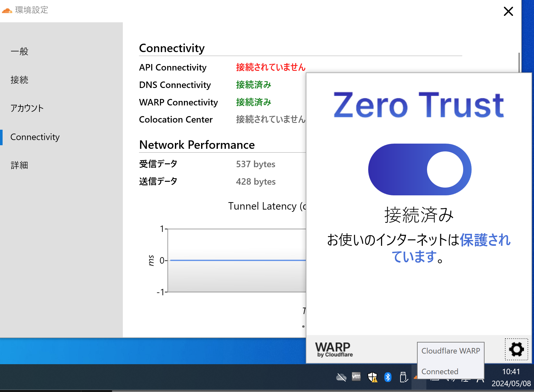Switch to the 詳細 section
Screen dimensions: 534x392
(x=19, y=165)
